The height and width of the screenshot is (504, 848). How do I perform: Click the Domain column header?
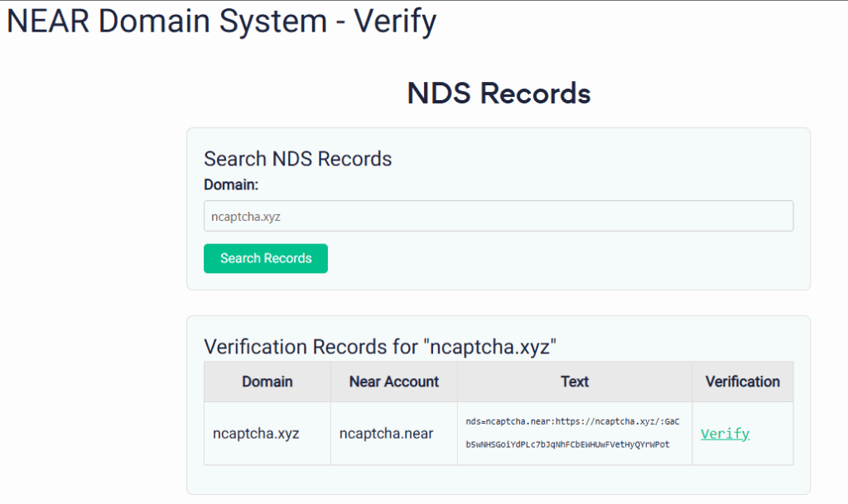pyautogui.click(x=267, y=382)
